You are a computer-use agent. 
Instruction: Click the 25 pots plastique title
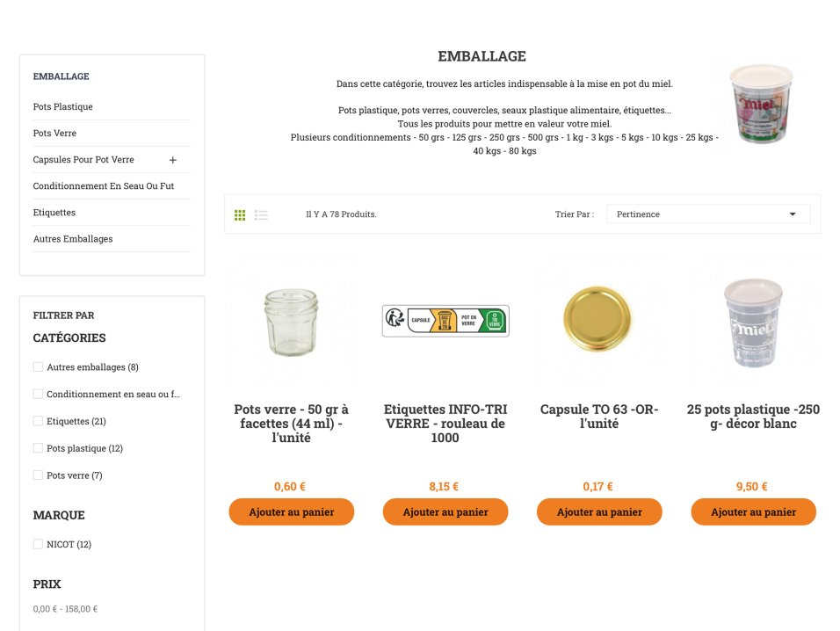pos(753,417)
